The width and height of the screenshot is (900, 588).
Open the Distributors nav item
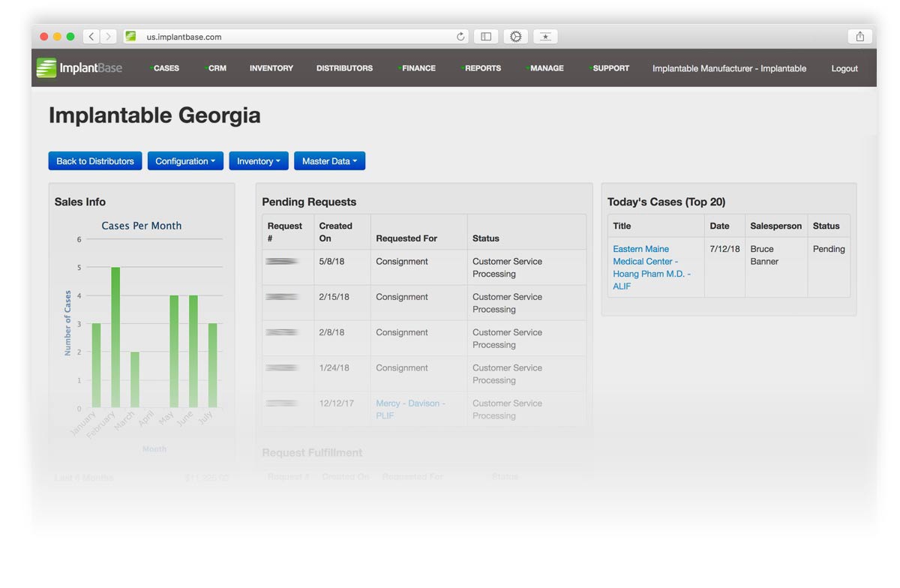click(x=344, y=68)
